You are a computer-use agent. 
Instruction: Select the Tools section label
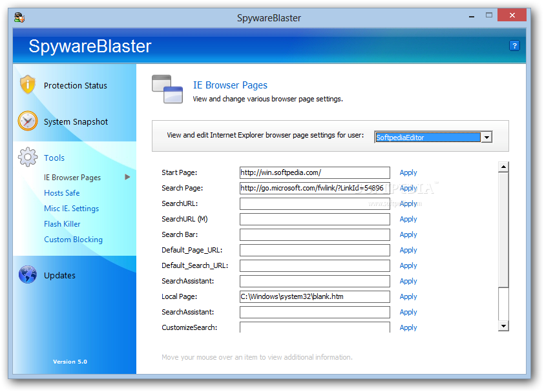click(54, 158)
